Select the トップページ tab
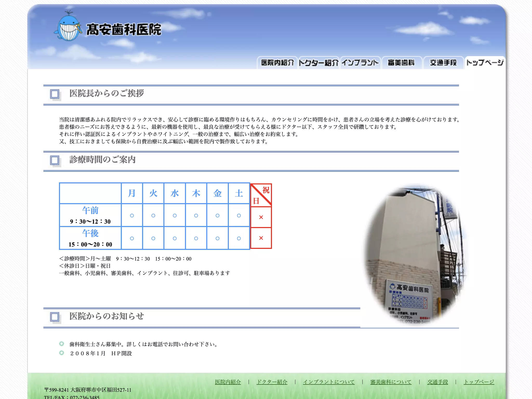532x399 pixels. pyautogui.click(x=485, y=63)
